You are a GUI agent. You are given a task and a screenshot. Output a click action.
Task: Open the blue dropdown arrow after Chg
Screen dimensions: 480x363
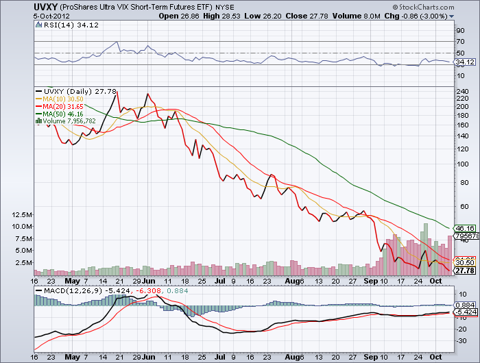(x=451, y=16)
